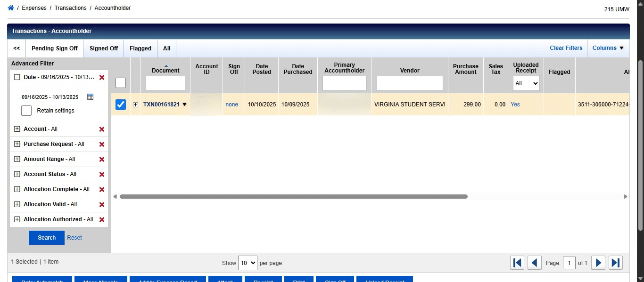Click the previous page arrow

tap(535, 263)
